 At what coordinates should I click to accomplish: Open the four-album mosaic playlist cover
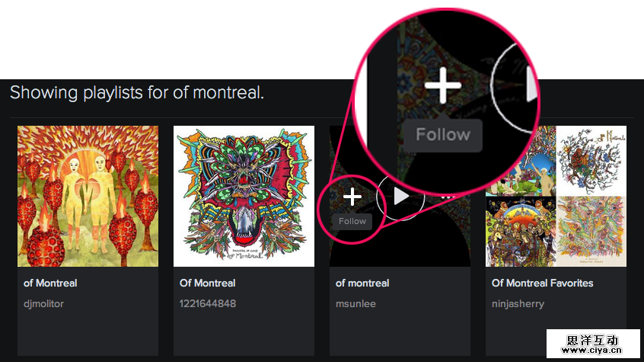(556, 196)
